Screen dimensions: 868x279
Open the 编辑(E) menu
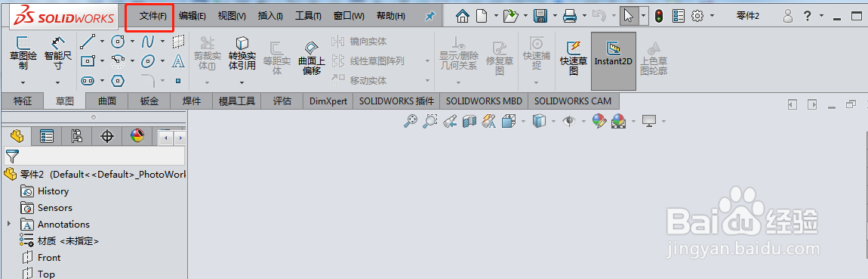tap(192, 16)
